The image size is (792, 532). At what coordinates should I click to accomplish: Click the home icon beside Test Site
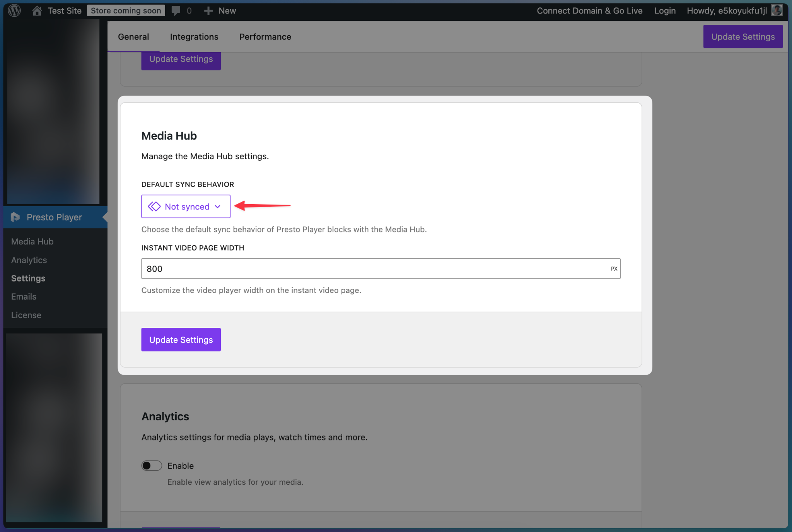click(x=37, y=10)
